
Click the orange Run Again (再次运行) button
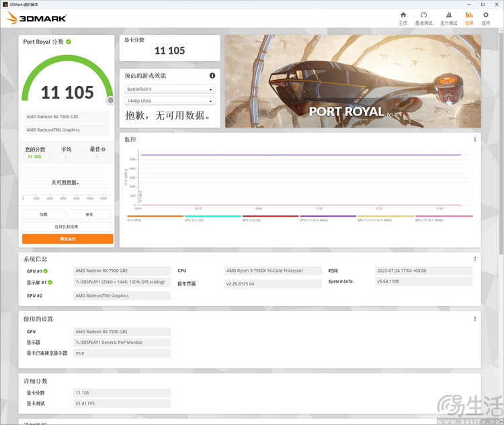coord(67,238)
